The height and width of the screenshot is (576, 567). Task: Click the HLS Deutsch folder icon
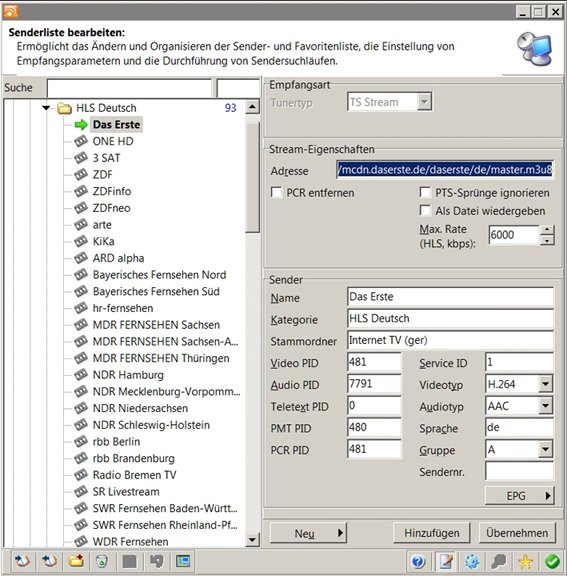click(65, 108)
